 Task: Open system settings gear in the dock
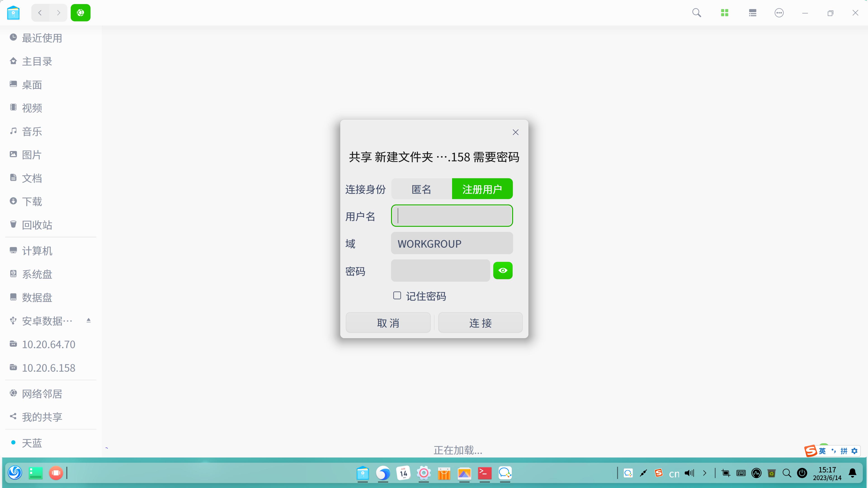[x=424, y=473]
